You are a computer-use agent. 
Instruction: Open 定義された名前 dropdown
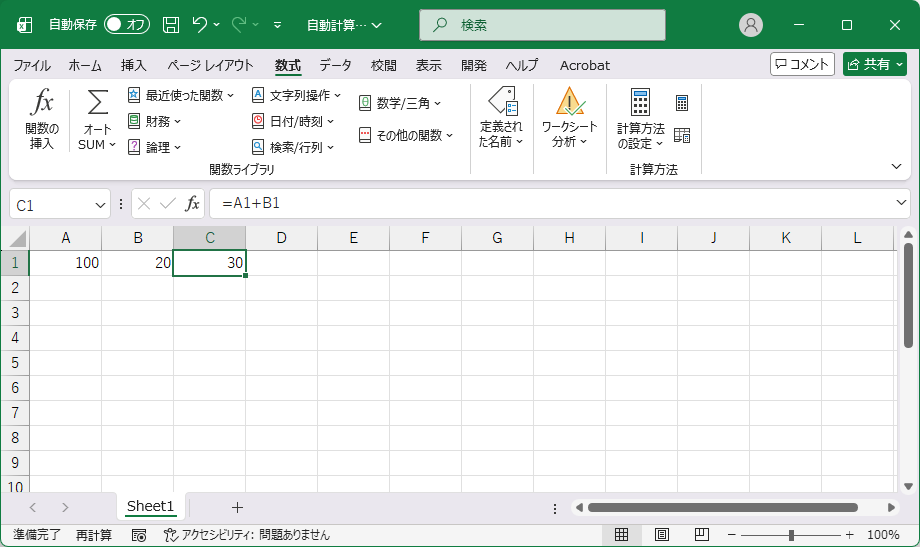click(x=501, y=117)
